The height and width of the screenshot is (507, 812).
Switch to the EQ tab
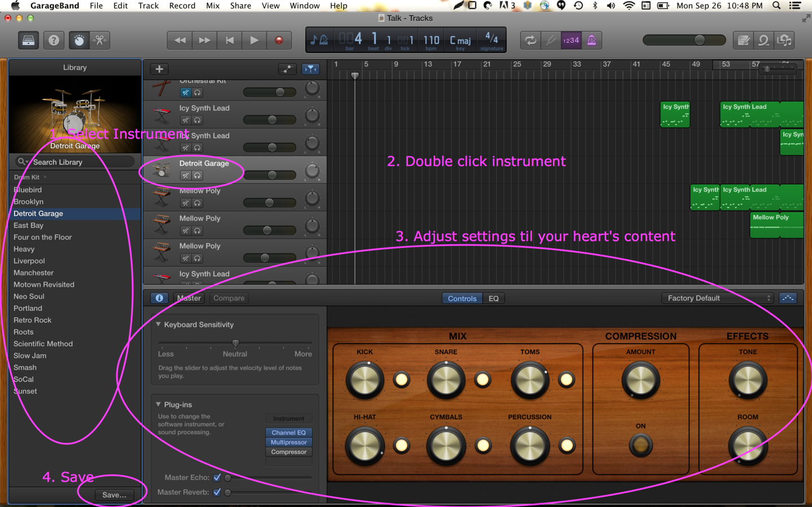click(494, 299)
